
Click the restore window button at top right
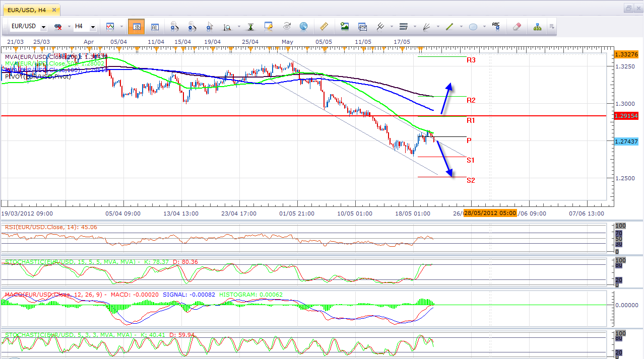coord(628,8)
